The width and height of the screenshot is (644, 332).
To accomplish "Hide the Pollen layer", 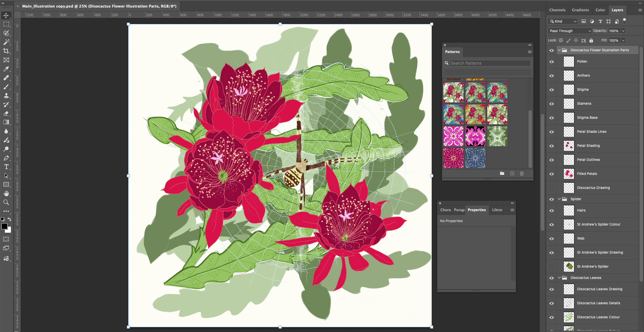I will (x=551, y=62).
